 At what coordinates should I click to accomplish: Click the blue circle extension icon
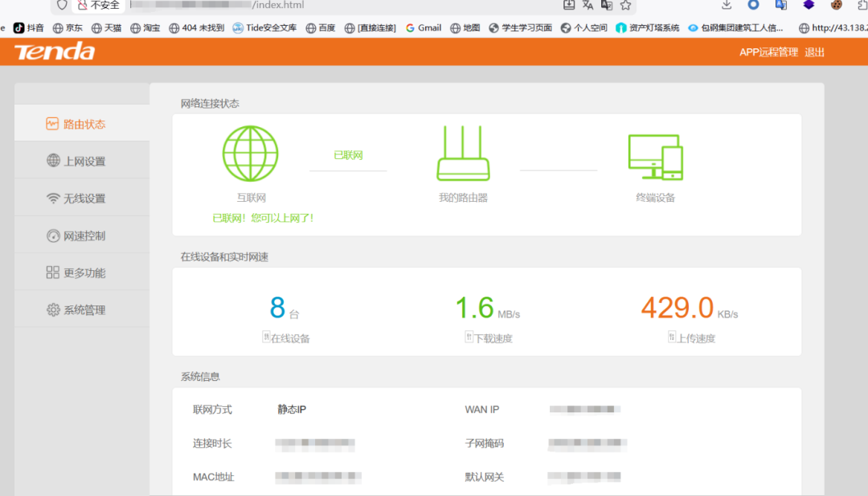point(753,5)
